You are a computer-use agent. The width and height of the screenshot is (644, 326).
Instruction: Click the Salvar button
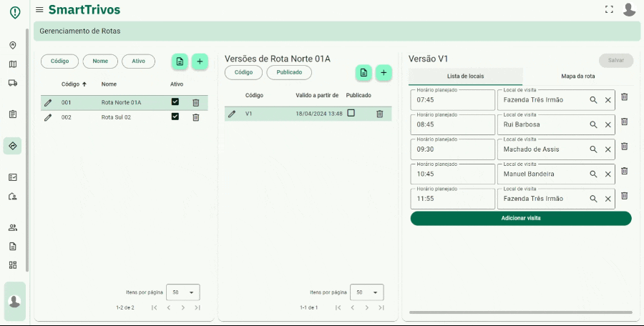click(616, 60)
